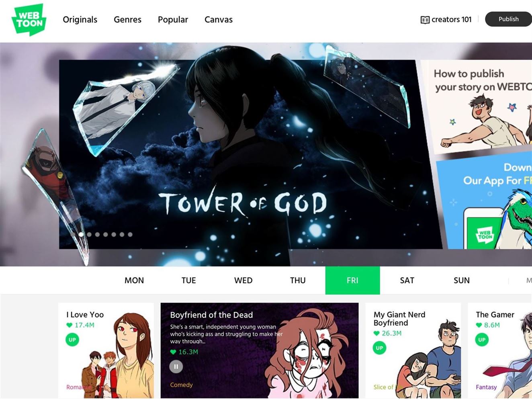The width and height of the screenshot is (532, 399).
Task: Jump to the fourth carousel slide dot
Action: click(x=97, y=234)
